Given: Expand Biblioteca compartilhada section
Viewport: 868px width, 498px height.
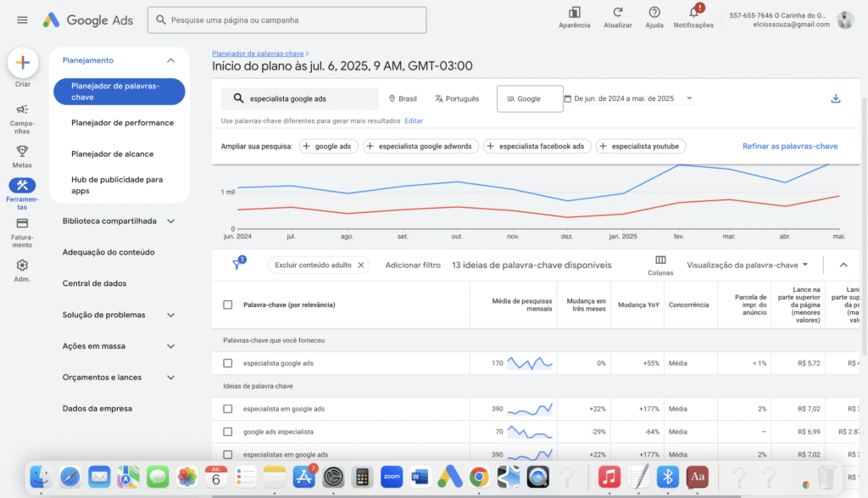Looking at the screenshot, I should (170, 221).
